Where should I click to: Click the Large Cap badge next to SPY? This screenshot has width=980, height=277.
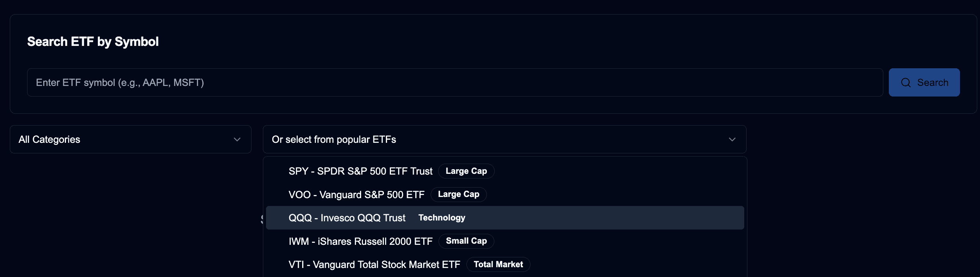tap(466, 171)
